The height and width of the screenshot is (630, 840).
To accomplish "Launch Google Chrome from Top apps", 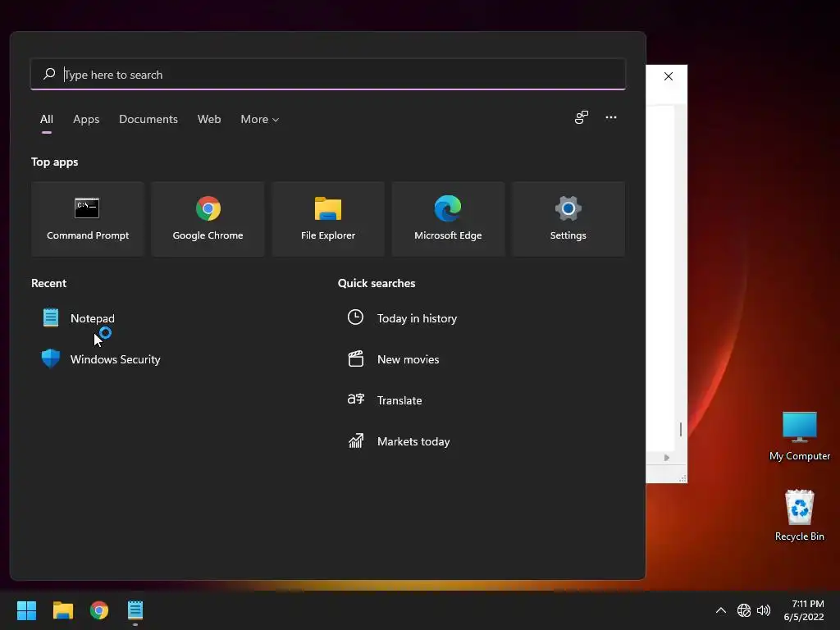I will pos(208,219).
